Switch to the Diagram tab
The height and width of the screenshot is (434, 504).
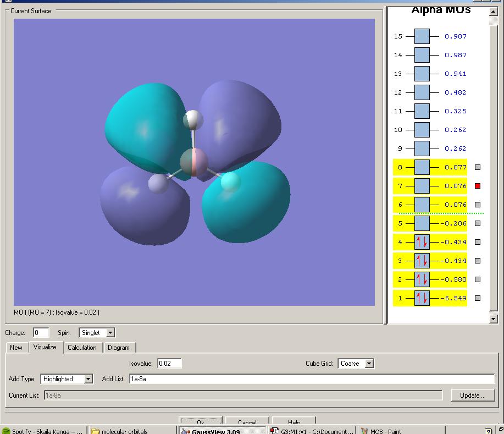[x=118, y=348]
